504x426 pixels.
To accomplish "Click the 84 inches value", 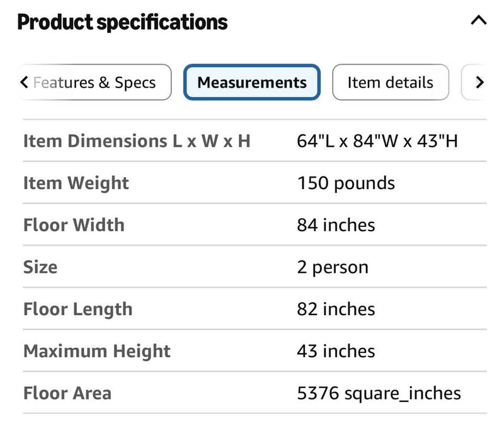I will click(x=336, y=225).
